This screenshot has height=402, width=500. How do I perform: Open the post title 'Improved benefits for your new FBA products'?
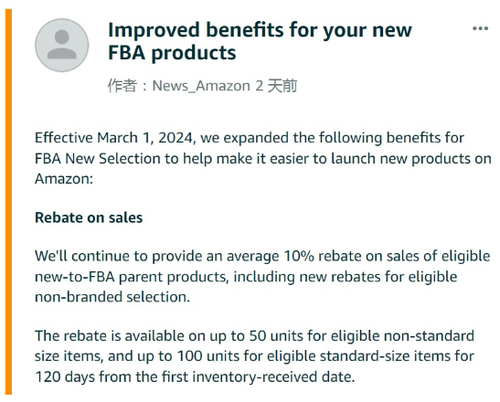260,41
